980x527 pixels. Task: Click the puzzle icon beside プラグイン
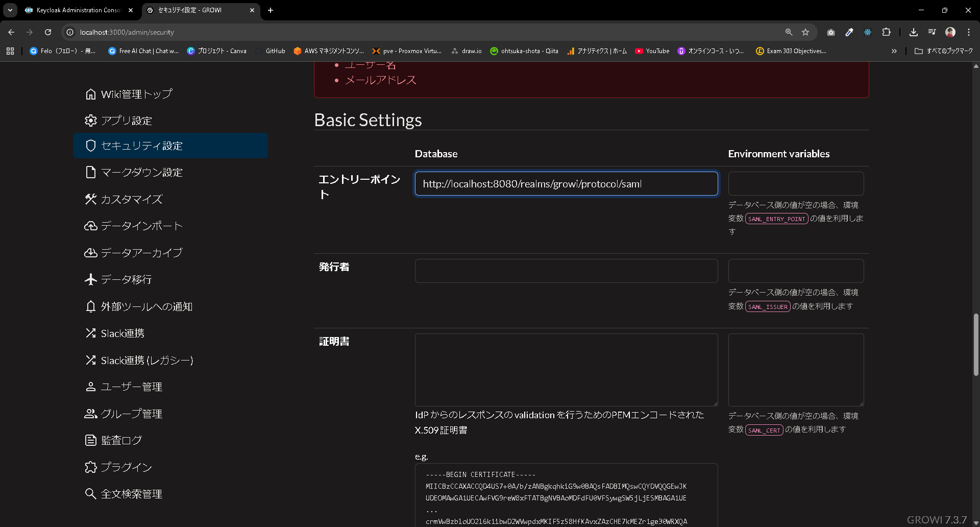[x=90, y=467]
